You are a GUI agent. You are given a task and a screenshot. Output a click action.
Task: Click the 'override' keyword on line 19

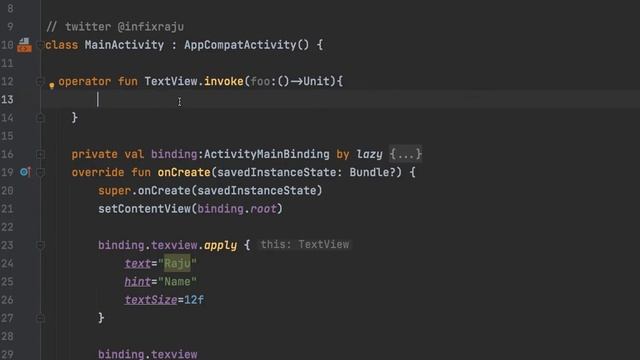[98, 172]
